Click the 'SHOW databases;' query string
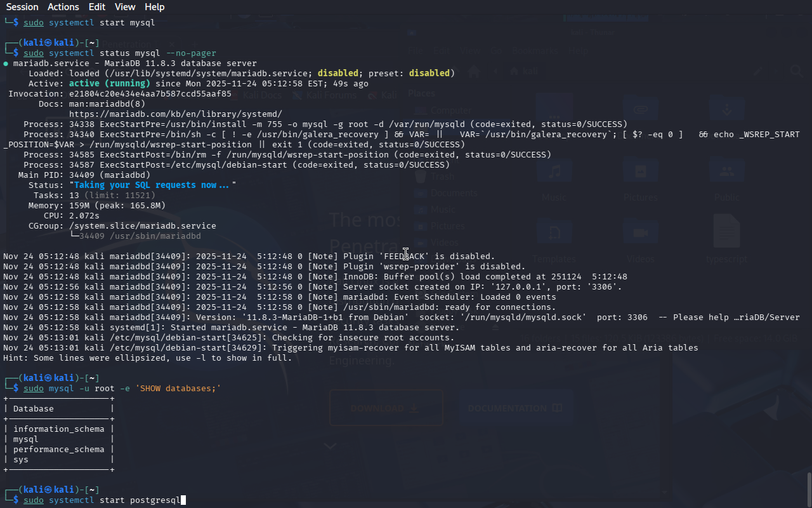812x508 pixels. pos(178,389)
